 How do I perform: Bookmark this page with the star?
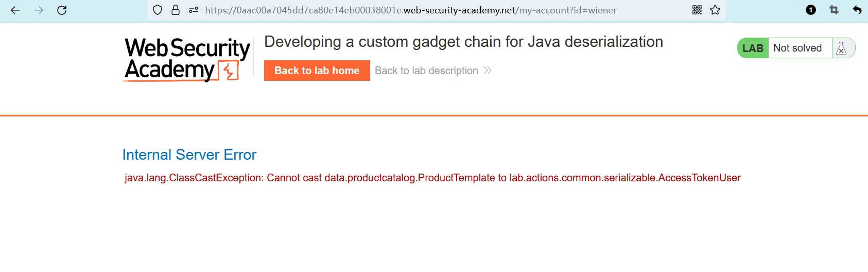[x=715, y=10]
